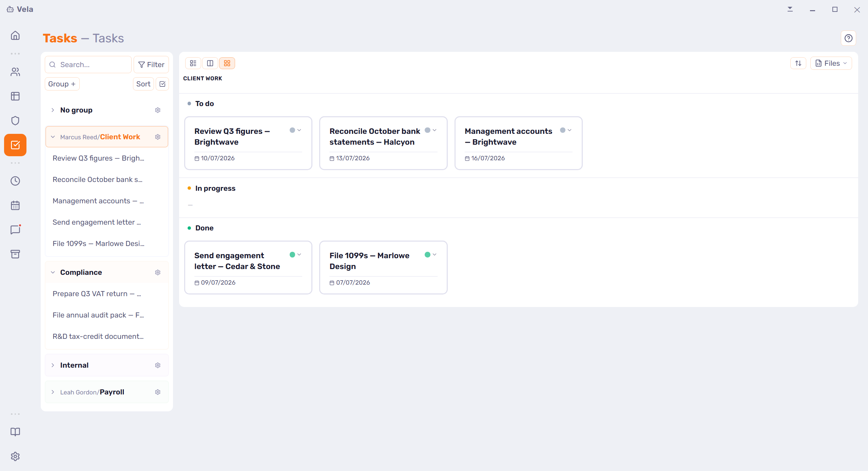Click the sort order arrows icon
868x471 pixels.
[798, 63]
